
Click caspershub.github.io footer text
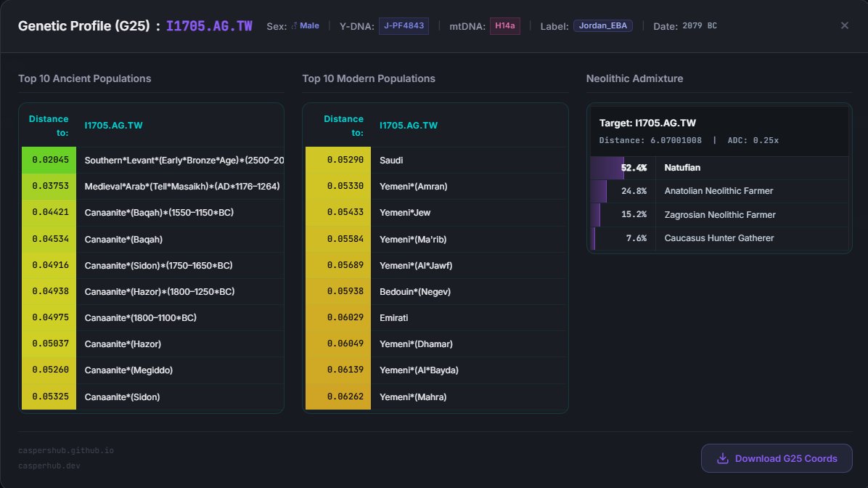(66, 450)
